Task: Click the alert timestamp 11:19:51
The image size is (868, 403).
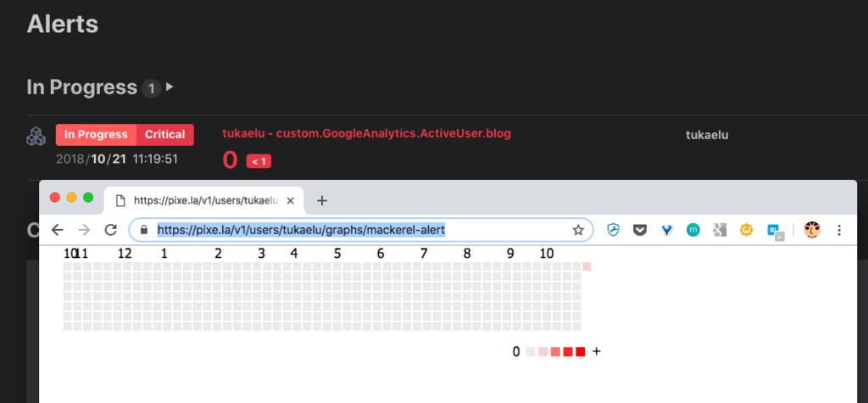Action: click(155, 160)
